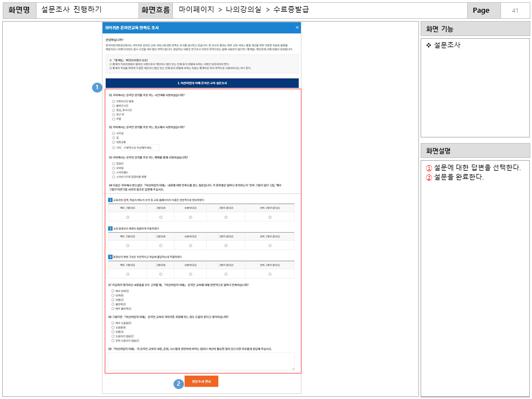532x399 pixels.
Task: Choose 불만족(2) option in question 7
Action: 113,303
